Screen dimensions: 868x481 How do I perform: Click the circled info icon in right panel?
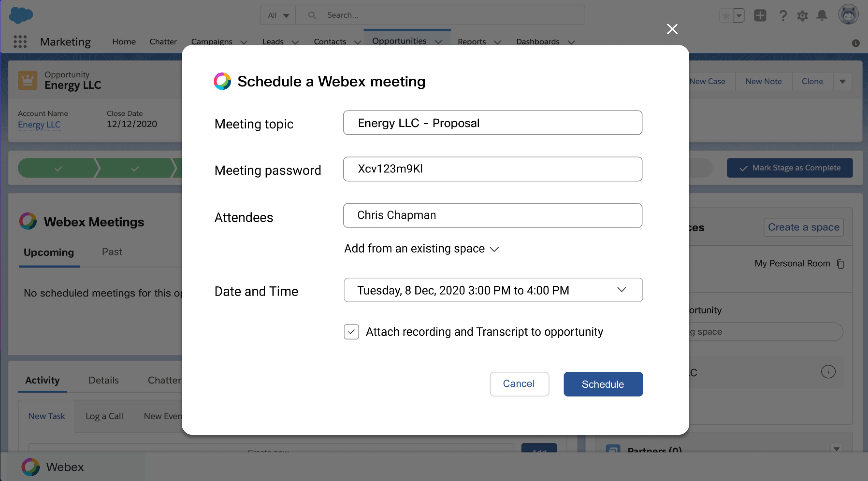point(828,372)
